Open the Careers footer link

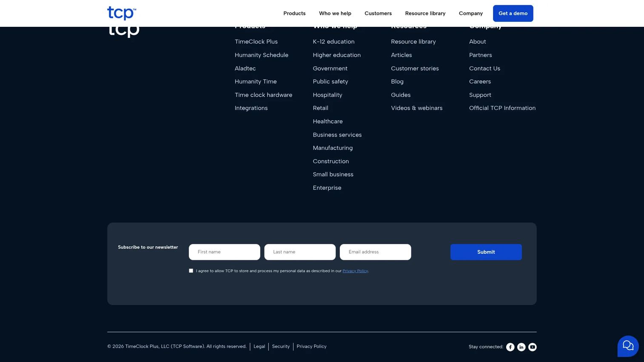(480, 82)
